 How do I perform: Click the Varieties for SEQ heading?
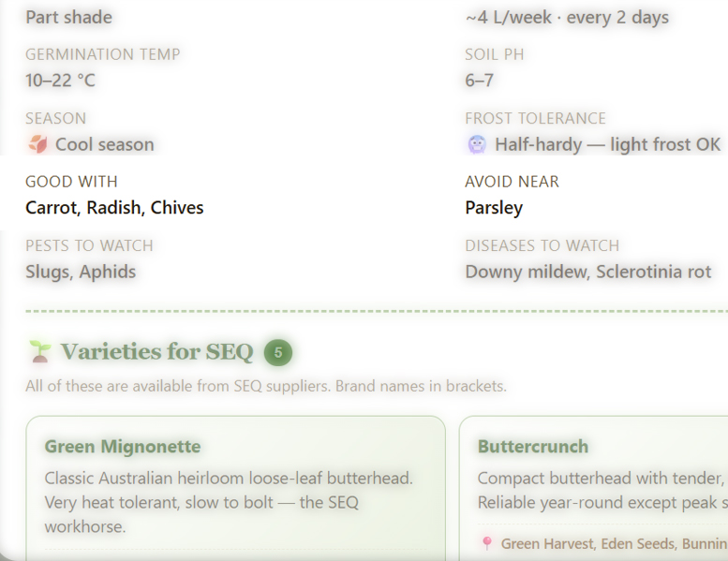pos(156,352)
